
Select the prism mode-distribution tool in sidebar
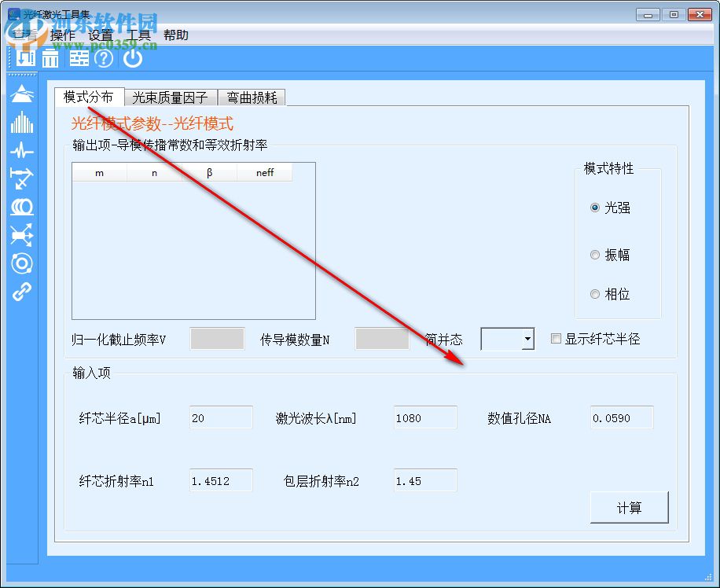pos(21,94)
